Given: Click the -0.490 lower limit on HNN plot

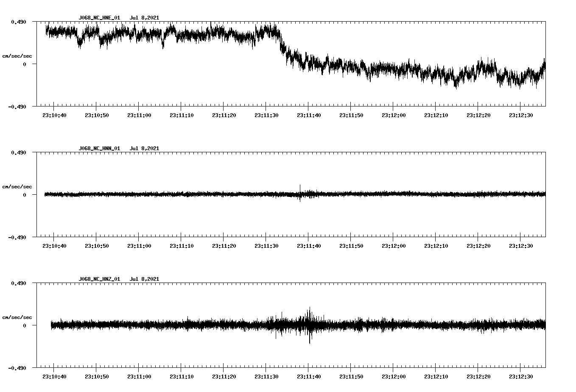Looking at the screenshot, I should pos(17,237).
